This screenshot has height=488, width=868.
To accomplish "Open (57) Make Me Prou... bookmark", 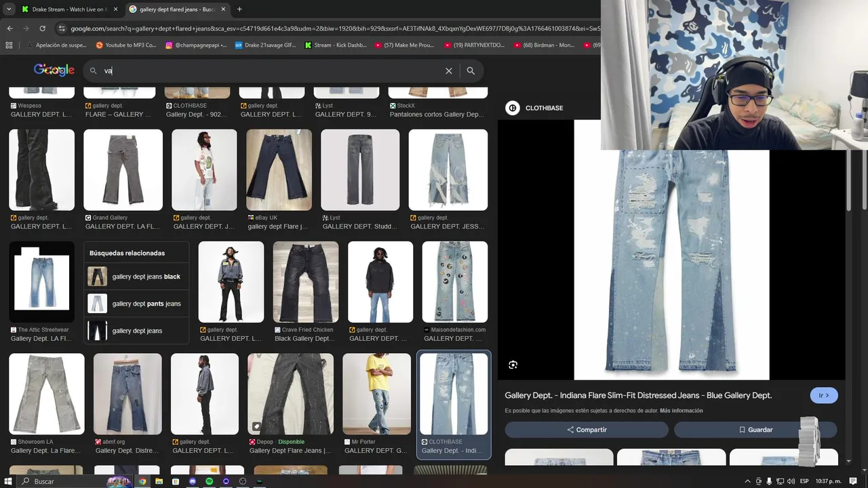I will coord(404,45).
